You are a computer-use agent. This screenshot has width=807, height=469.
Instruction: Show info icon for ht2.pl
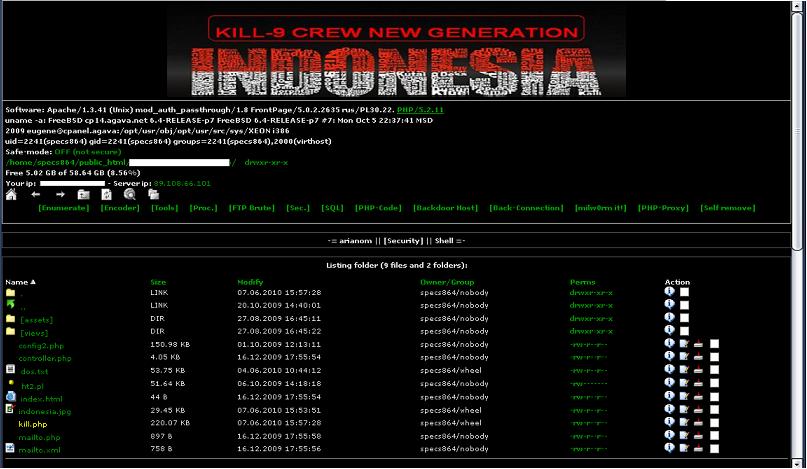pos(669,383)
